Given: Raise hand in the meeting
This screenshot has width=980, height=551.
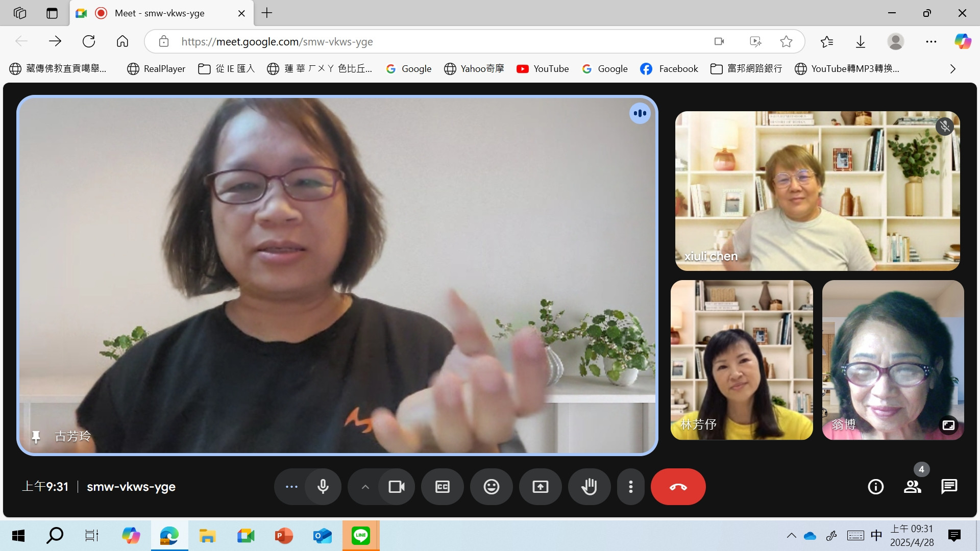Looking at the screenshot, I should [x=589, y=487].
